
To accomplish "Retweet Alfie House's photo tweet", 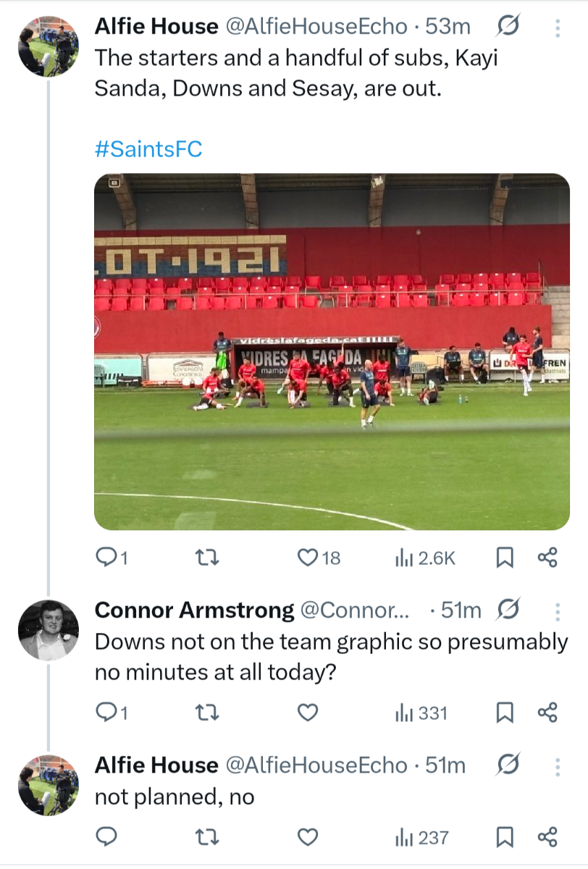I will point(209,557).
